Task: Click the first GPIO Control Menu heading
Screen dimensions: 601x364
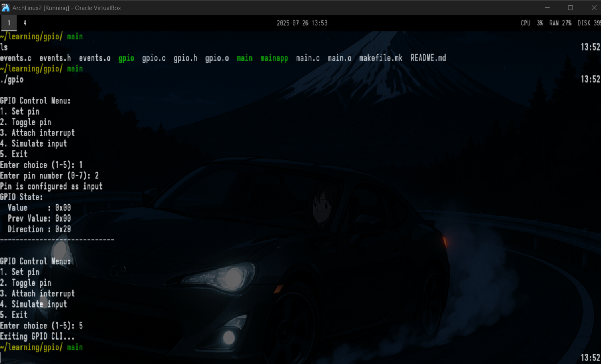Action: click(35, 101)
